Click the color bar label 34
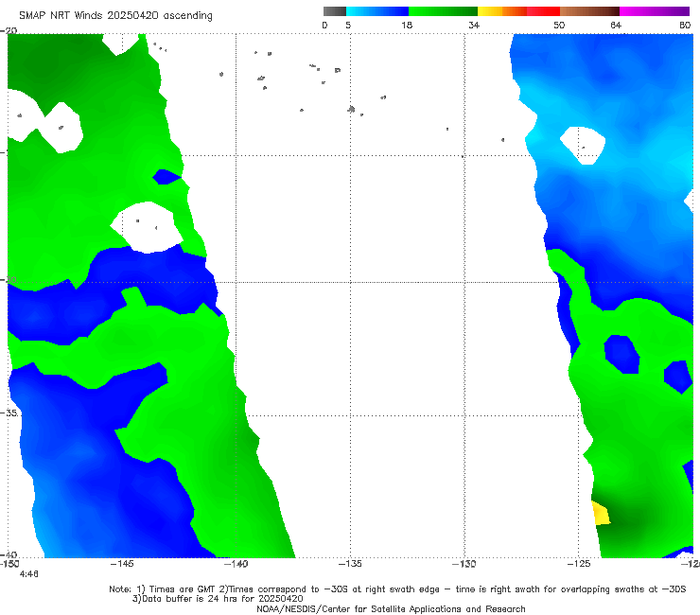 point(474,25)
